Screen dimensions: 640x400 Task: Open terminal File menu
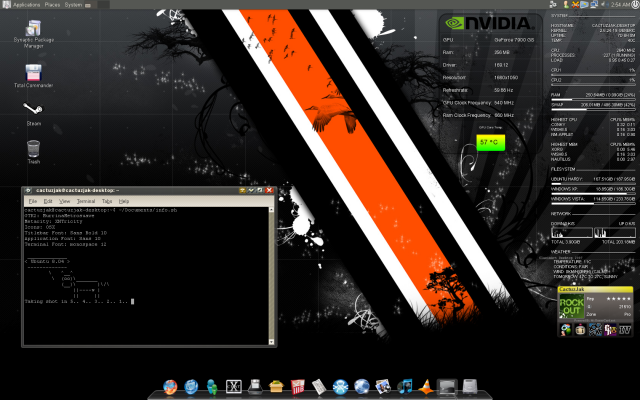pos(33,201)
